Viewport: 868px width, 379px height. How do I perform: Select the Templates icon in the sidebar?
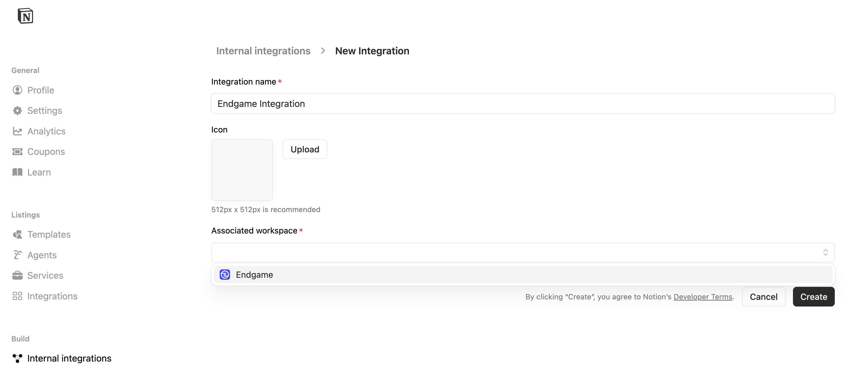(x=17, y=234)
